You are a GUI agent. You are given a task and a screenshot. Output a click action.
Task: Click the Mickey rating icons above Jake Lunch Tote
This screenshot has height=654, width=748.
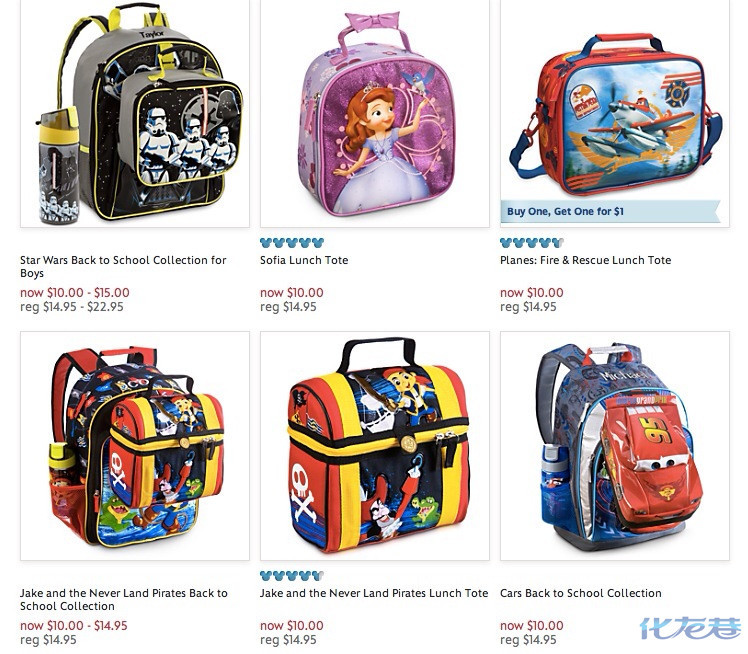(292, 575)
